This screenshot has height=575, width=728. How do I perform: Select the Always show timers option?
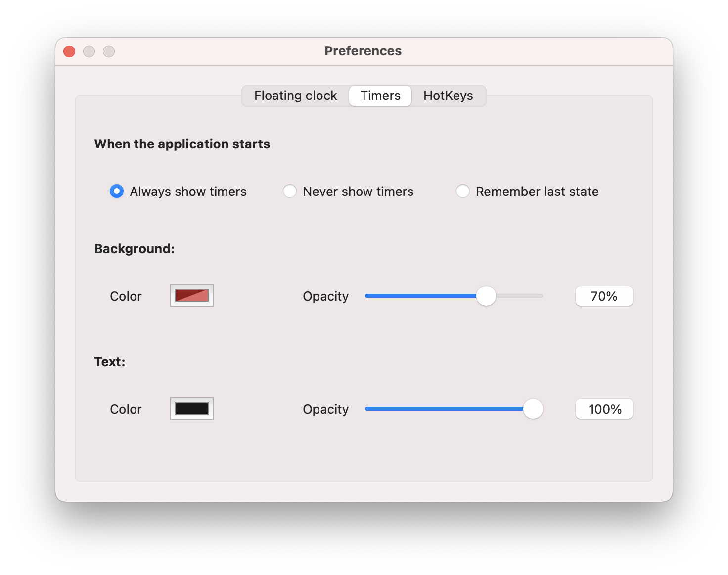coord(117,192)
